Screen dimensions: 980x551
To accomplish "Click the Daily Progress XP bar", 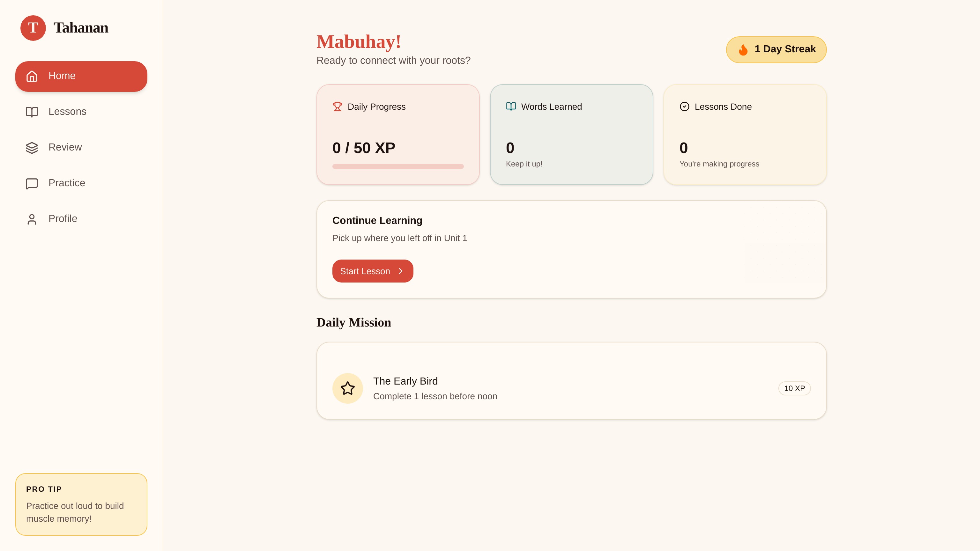I will 397,166.
